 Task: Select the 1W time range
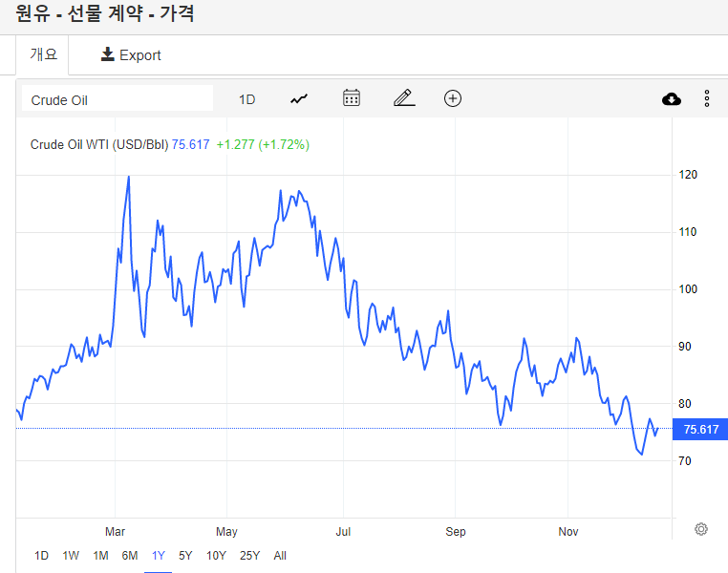tap(71, 556)
